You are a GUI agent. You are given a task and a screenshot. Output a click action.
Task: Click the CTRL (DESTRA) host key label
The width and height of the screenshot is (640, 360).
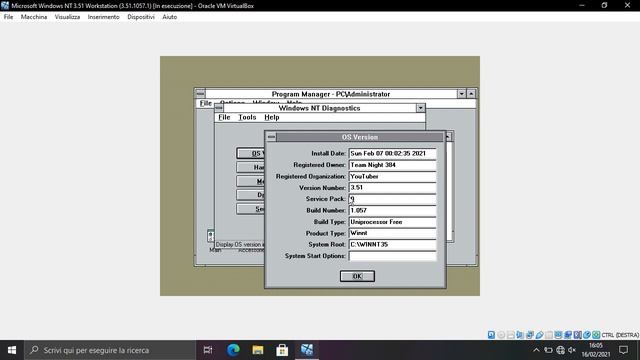(x=620, y=335)
